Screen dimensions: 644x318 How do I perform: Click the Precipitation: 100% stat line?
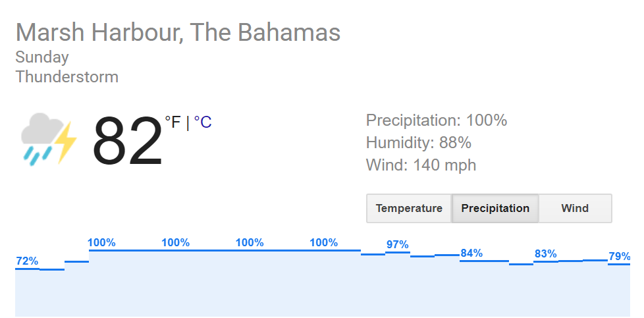click(x=437, y=120)
